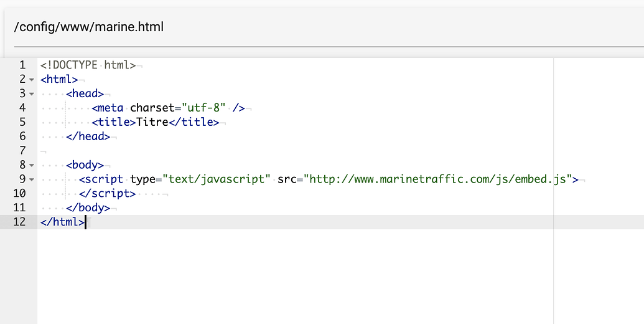The image size is (644, 324).
Task: Click line number 4 in the gutter
Action: (x=22, y=108)
